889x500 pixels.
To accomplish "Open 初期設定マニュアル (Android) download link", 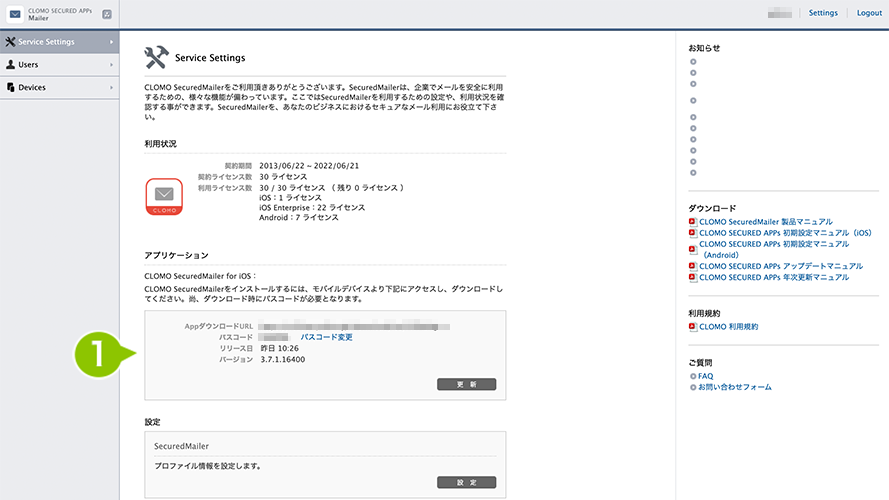I will coord(774,249).
